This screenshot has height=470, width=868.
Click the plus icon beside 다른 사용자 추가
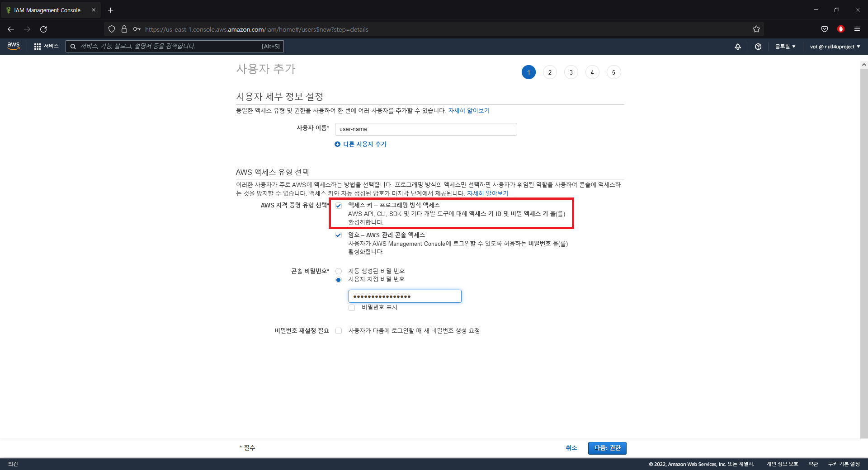pyautogui.click(x=337, y=144)
